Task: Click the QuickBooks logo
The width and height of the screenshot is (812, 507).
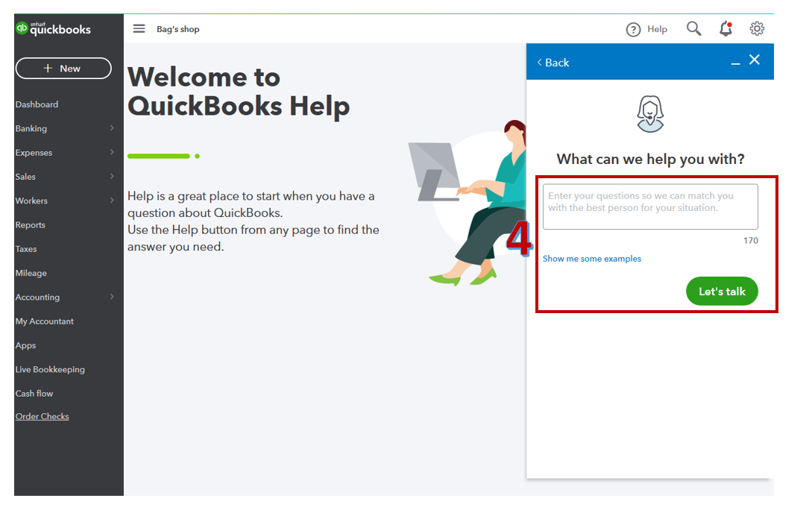Action: coord(54,28)
